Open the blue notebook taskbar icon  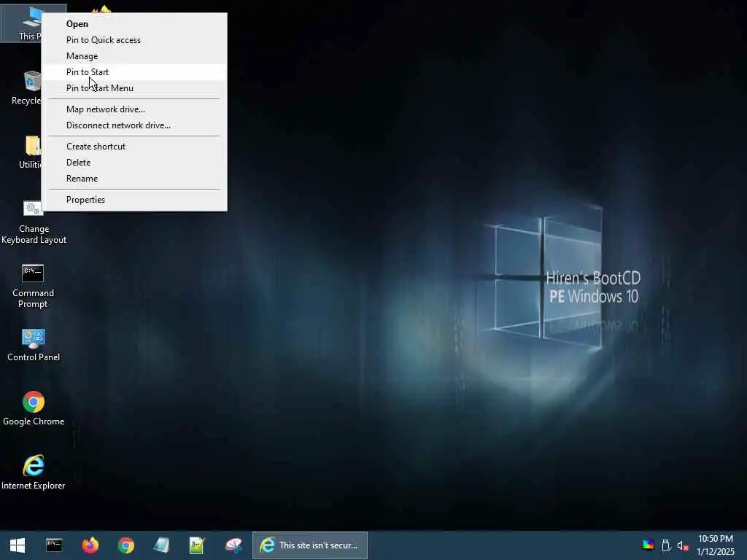(161, 545)
